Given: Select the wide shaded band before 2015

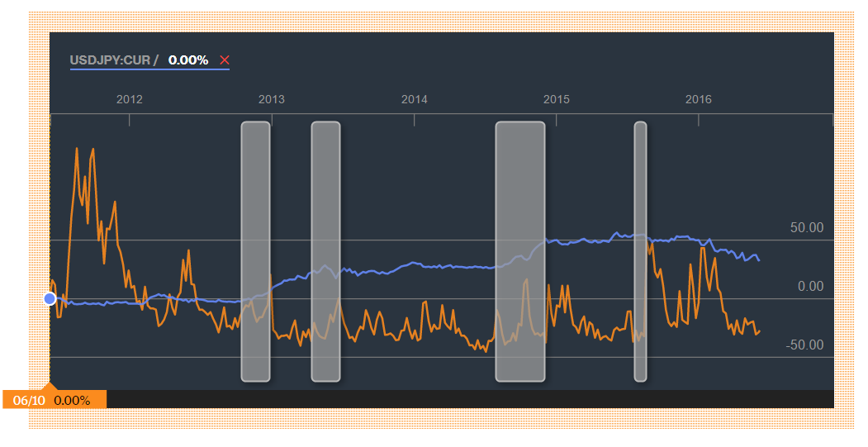Looking at the screenshot, I should pyautogui.click(x=520, y=251).
